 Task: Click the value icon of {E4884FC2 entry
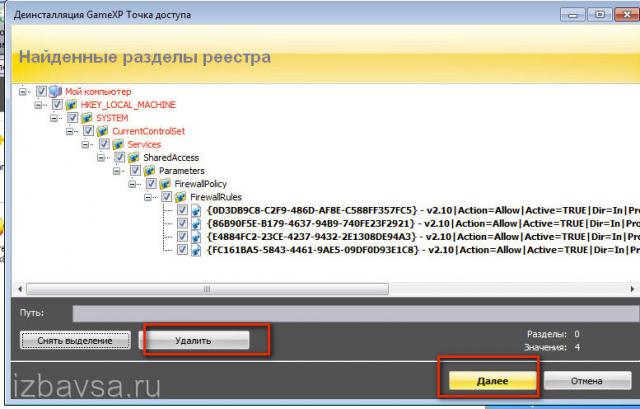(196, 237)
